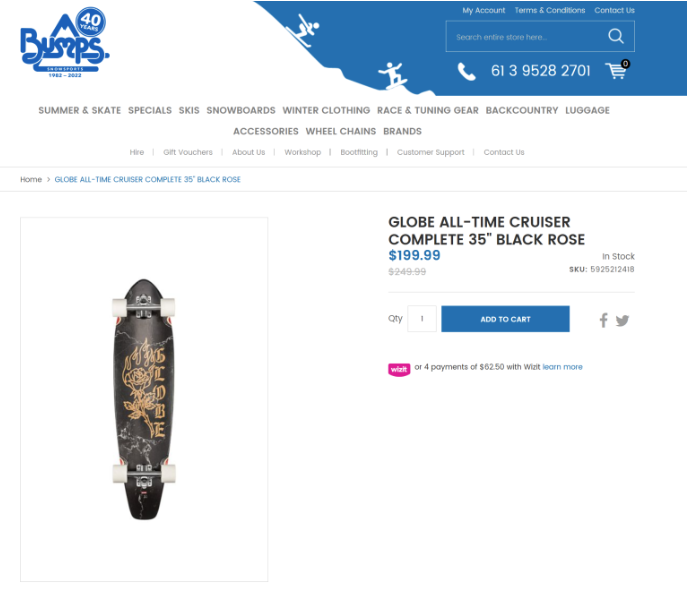Follow the Wizit learn more link
Image resolution: width=689 pixels, height=597 pixels.
pyautogui.click(x=562, y=367)
